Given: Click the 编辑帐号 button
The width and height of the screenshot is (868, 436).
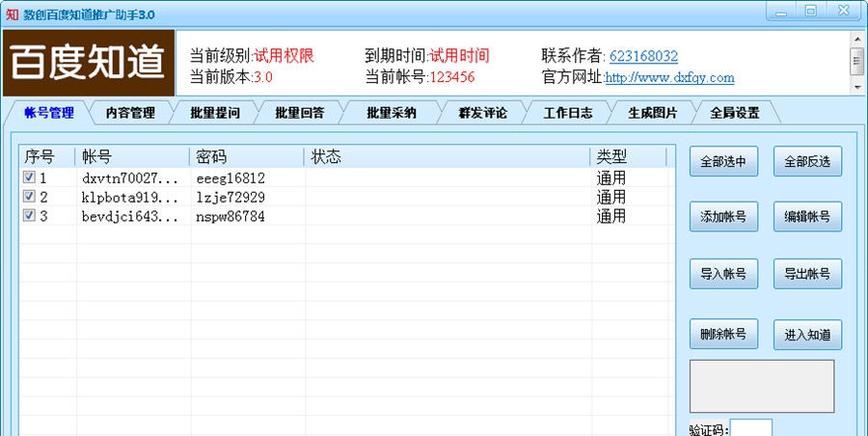Looking at the screenshot, I should (807, 217).
